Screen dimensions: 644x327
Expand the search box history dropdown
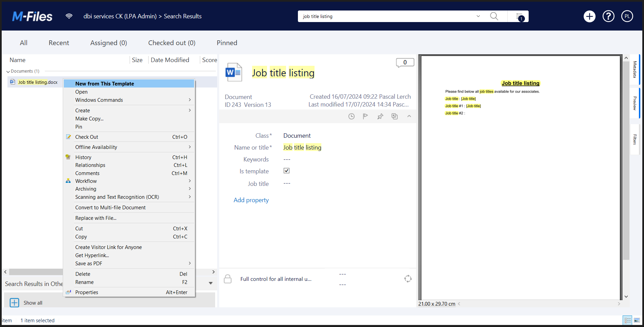coord(478,16)
